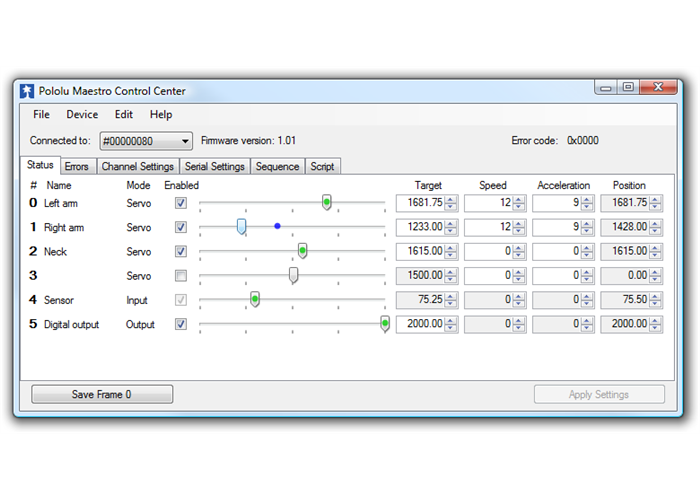Open the Script tab
The height and width of the screenshot is (500, 700).
point(322,167)
